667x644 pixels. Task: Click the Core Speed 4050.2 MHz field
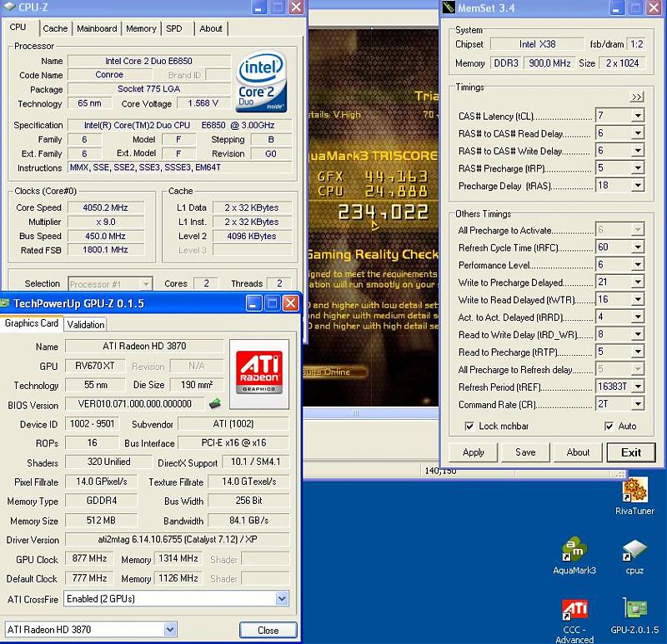tap(106, 207)
